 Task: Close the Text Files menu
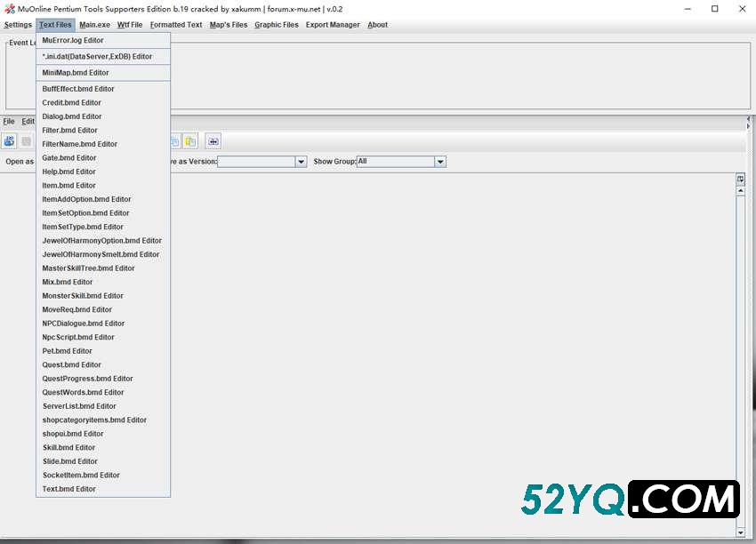point(55,25)
